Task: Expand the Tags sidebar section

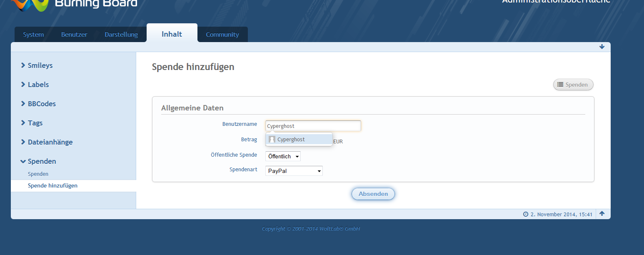Action: pyautogui.click(x=32, y=123)
